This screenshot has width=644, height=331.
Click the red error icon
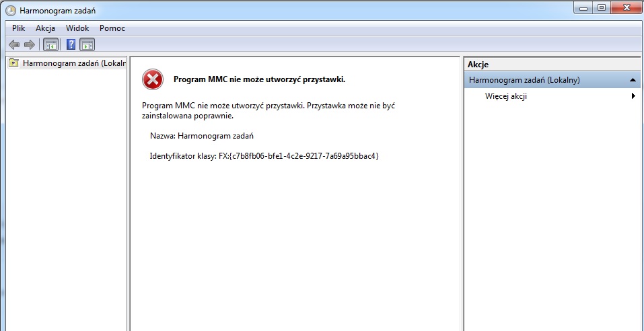(153, 79)
